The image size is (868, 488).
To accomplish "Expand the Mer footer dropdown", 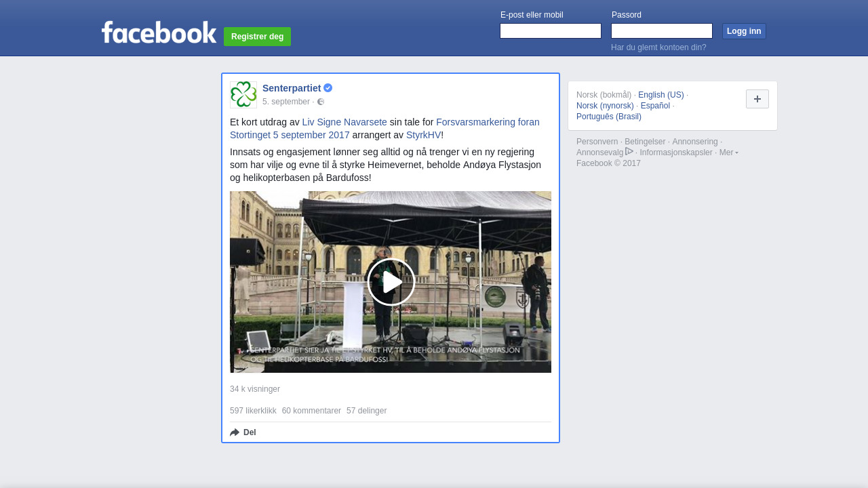I will tap(729, 152).
